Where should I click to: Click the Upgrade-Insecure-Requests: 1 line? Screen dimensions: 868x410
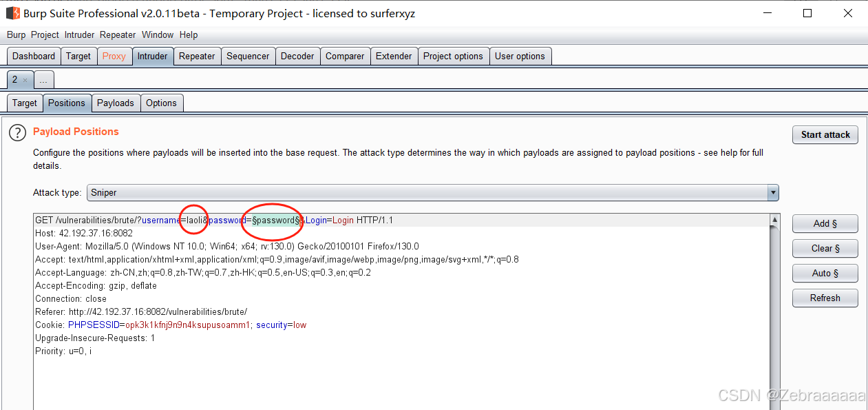tap(95, 338)
